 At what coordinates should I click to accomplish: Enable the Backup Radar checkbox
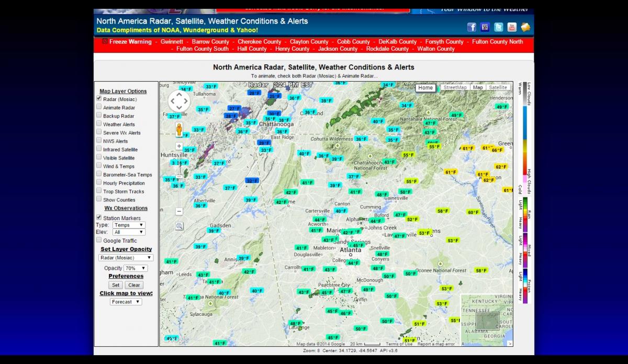point(99,115)
